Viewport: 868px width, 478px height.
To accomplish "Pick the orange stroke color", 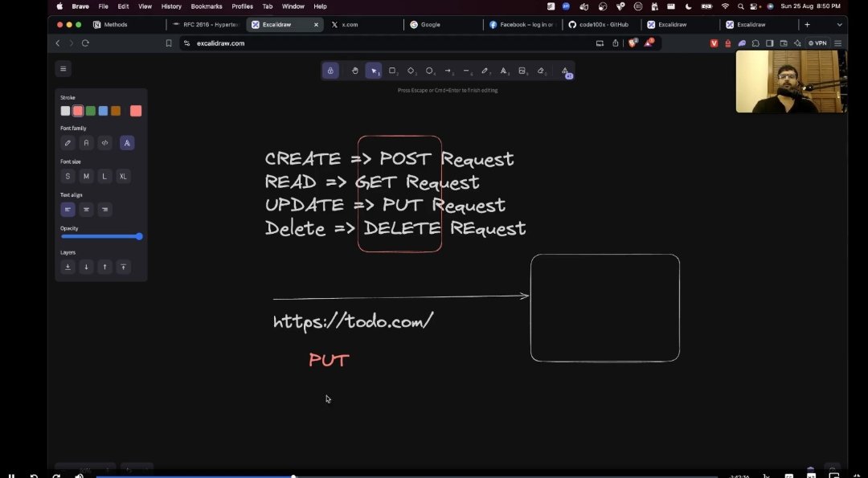I will pos(116,111).
